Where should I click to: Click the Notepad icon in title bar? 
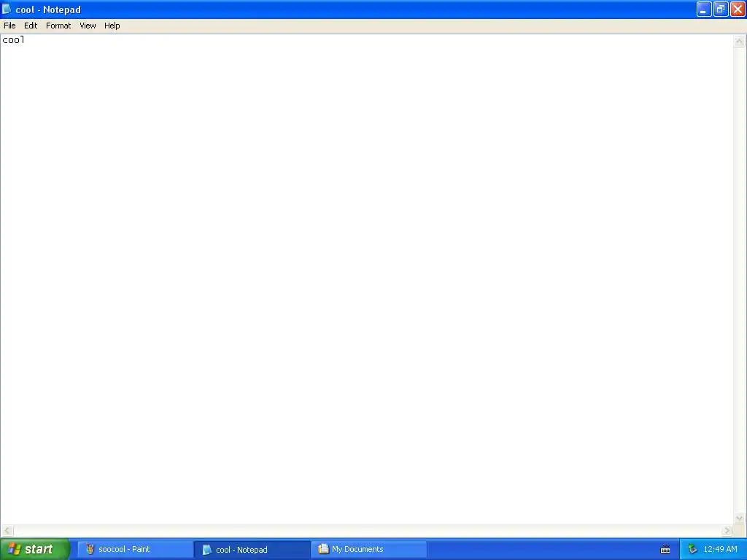point(7,9)
